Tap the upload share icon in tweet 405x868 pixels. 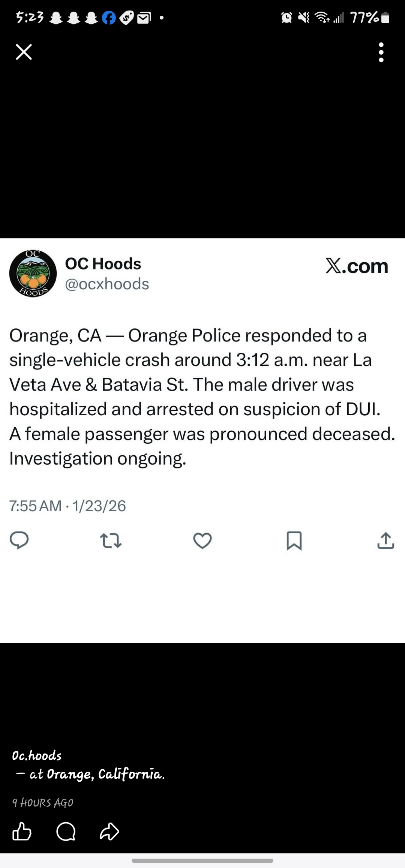(x=385, y=540)
